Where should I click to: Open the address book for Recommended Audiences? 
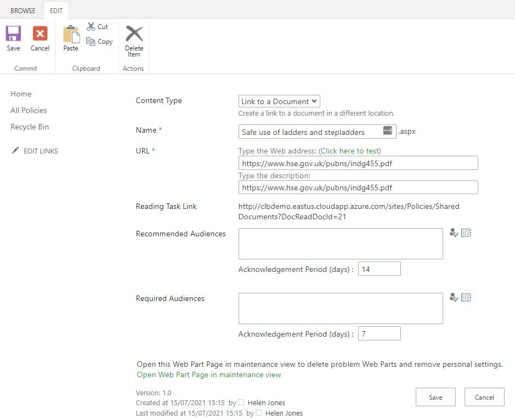pos(466,232)
